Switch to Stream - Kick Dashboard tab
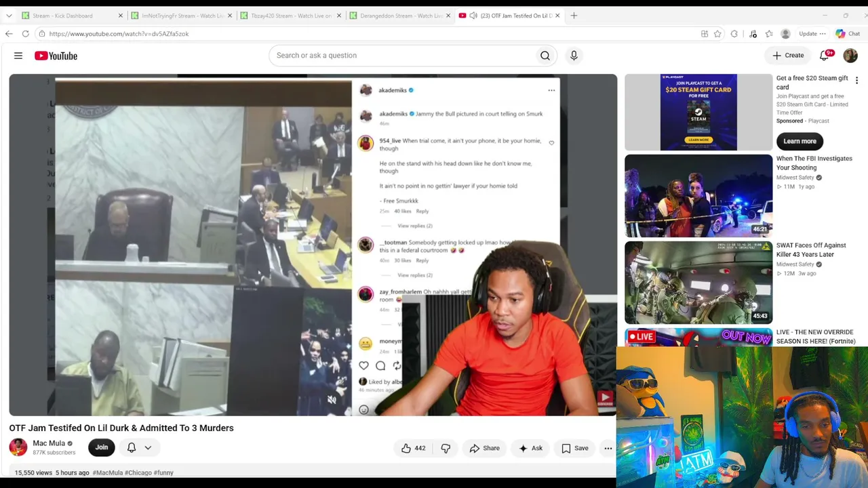 71,16
